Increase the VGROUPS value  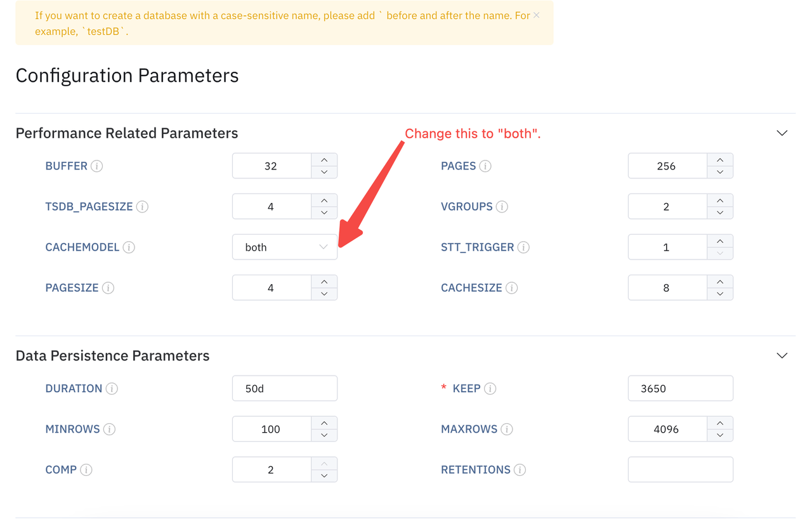tap(720, 200)
